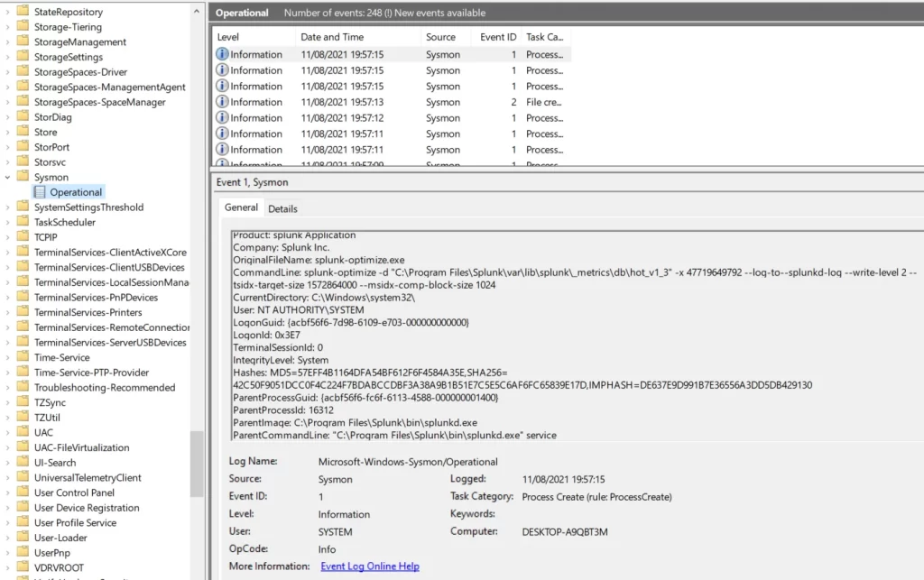Expand the TerminalServices-ClientActiveXCore node
The image size is (924, 580).
(7, 252)
